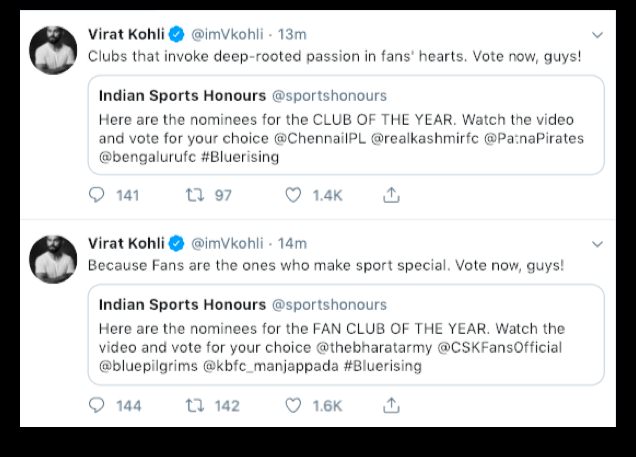Open the chevron menu on the 13m tweet
The height and width of the screenshot is (457, 636).
(597, 35)
